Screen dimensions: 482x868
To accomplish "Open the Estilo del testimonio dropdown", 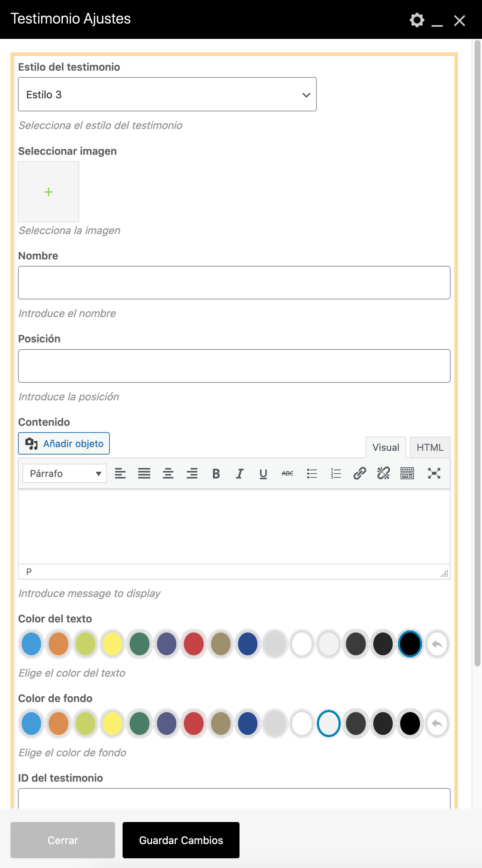I will pyautogui.click(x=167, y=95).
